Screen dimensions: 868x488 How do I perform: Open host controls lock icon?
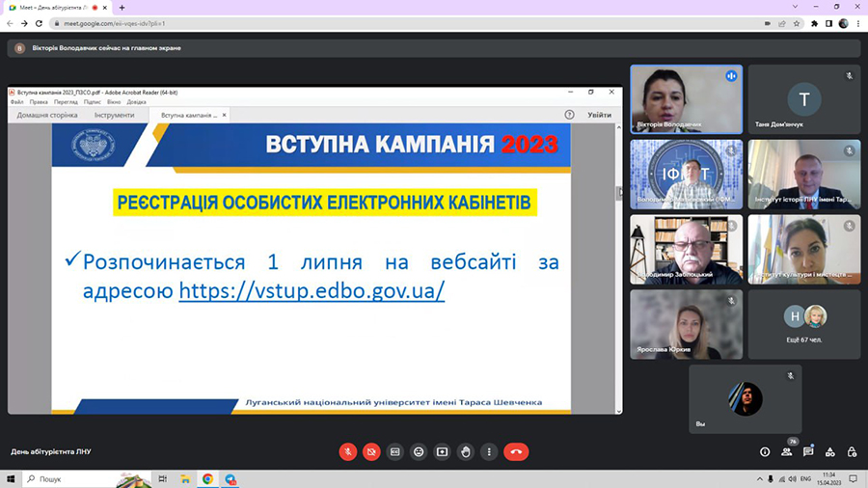tap(852, 452)
